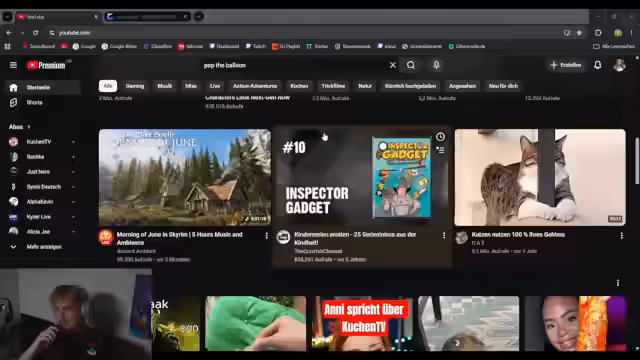This screenshot has height=360, width=640.
Task: Expand the Abos subscriptions section
Action: (x=20, y=127)
